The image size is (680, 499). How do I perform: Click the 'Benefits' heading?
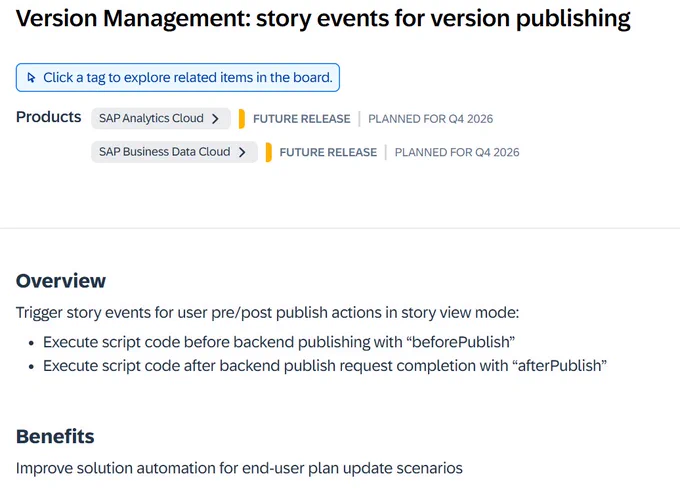click(55, 437)
